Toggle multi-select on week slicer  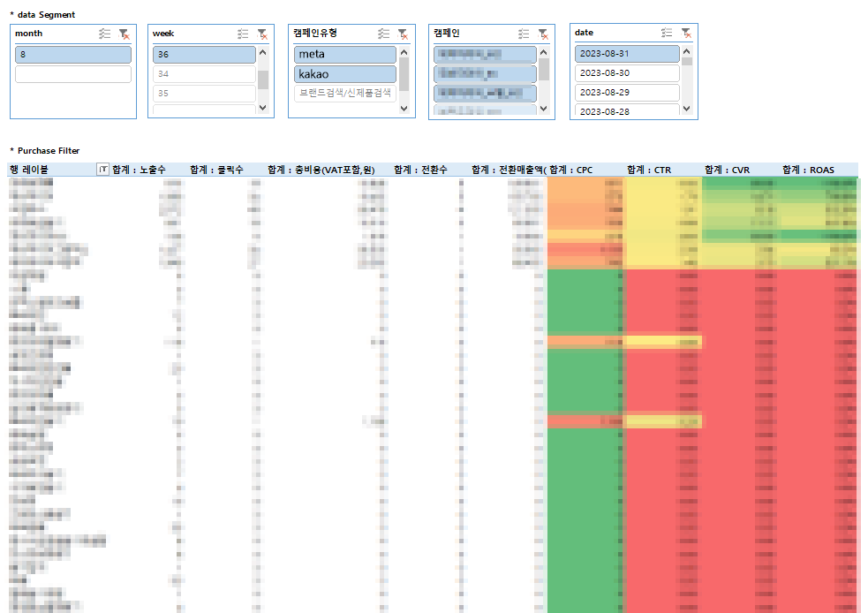(243, 34)
